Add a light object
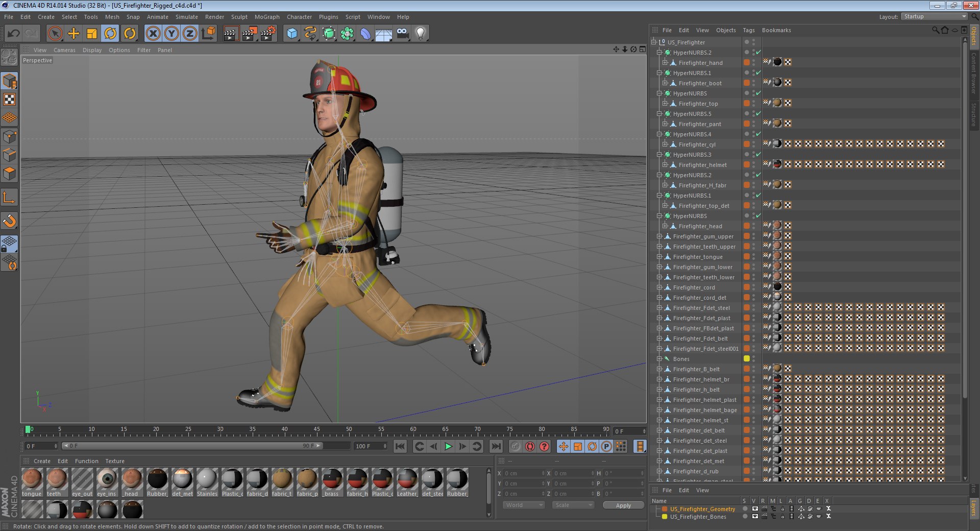 pos(421,34)
